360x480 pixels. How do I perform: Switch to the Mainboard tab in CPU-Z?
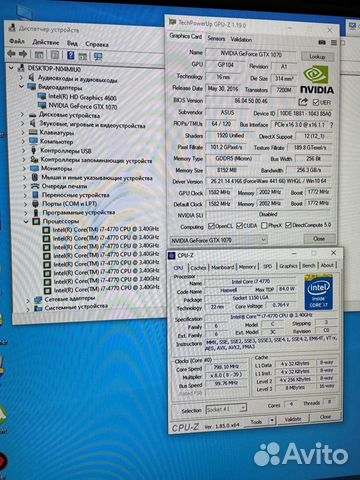pos(223,267)
